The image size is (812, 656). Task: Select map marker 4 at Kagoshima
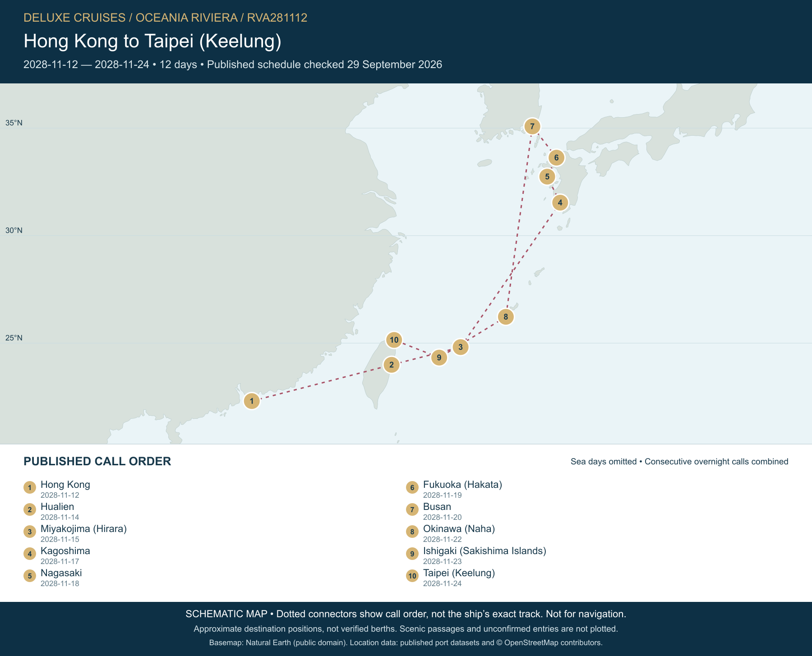(560, 202)
